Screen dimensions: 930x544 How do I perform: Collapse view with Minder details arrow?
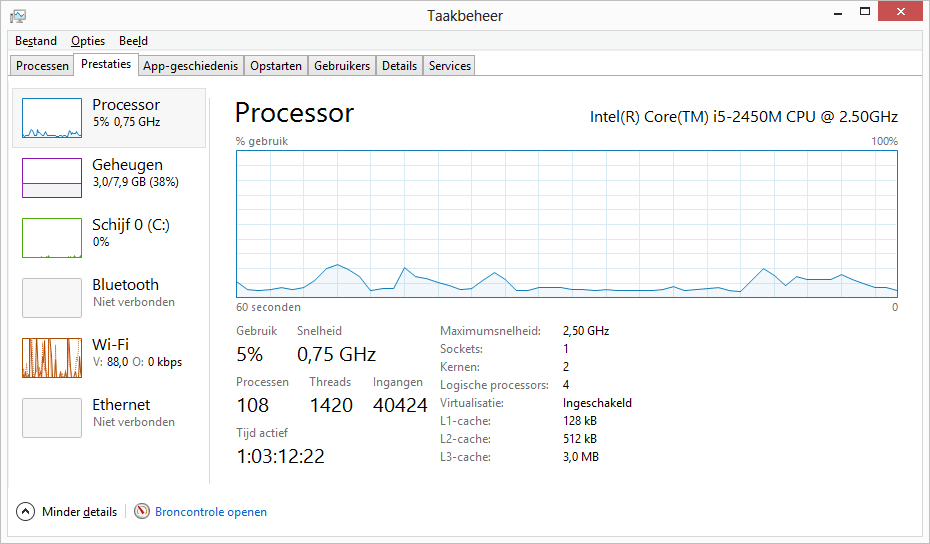(26, 512)
